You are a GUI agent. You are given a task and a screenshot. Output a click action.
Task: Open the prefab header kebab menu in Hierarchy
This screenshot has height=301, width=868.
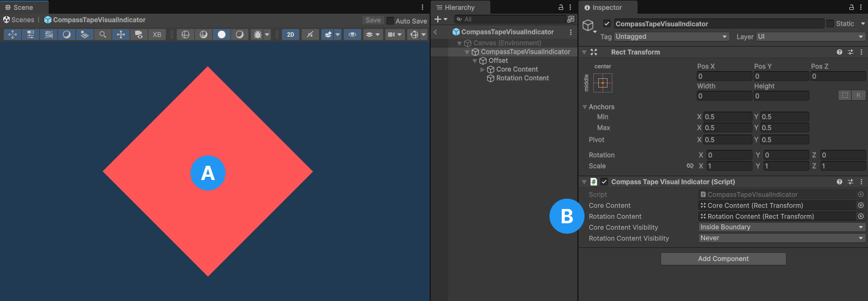point(571,32)
